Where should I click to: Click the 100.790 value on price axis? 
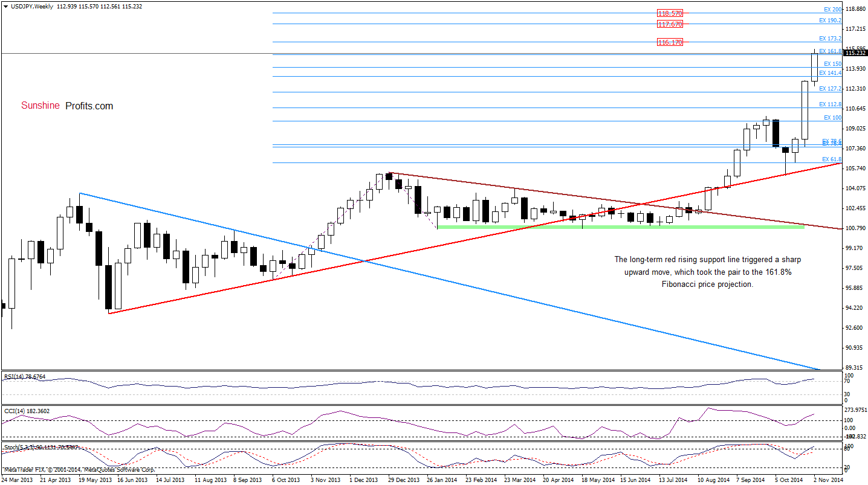tap(855, 228)
